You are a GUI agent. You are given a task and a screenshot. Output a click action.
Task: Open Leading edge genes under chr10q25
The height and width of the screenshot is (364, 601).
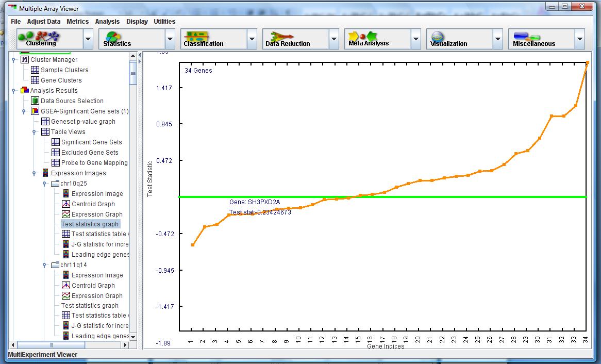[x=100, y=255]
